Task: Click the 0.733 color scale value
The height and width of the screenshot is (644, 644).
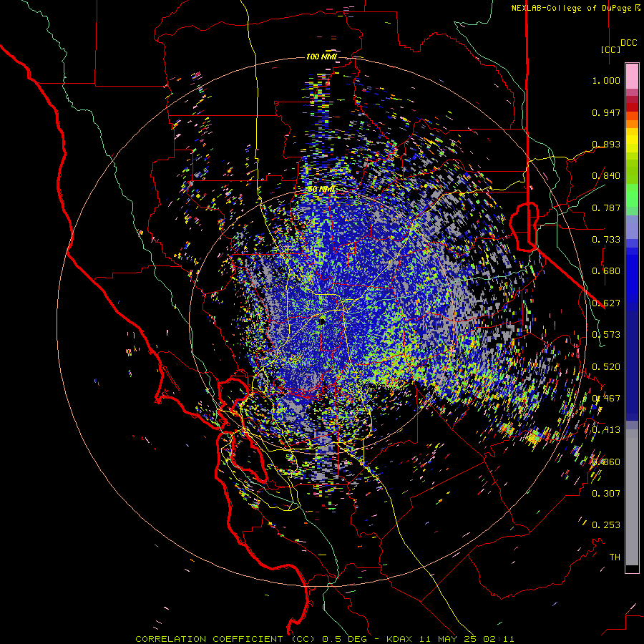Action: pyautogui.click(x=606, y=240)
